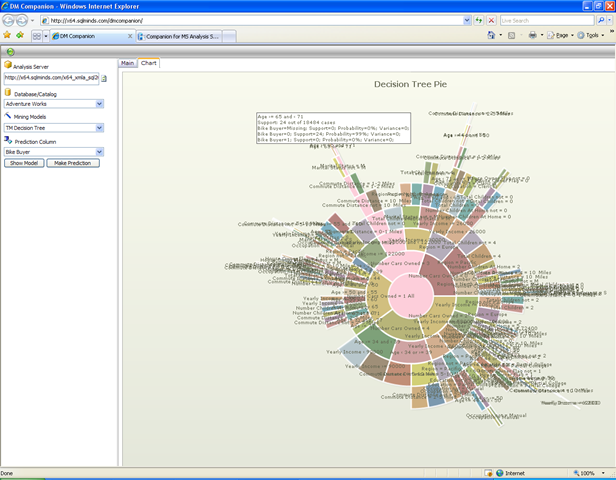This screenshot has height=480, width=616.
Task: Click the popup blocker icon in status bar
Action: click(488, 473)
